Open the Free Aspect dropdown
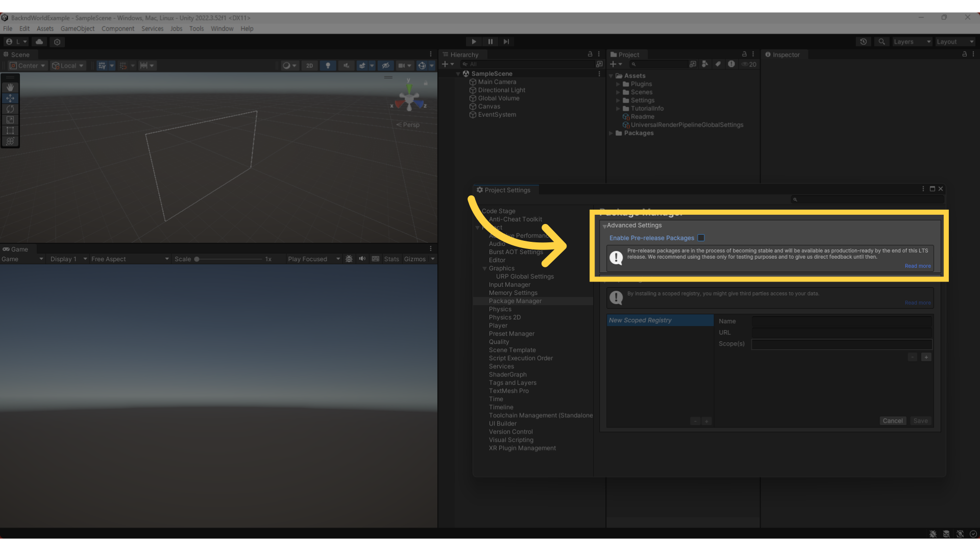This screenshot has width=980, height=551. tap(130, 259)
